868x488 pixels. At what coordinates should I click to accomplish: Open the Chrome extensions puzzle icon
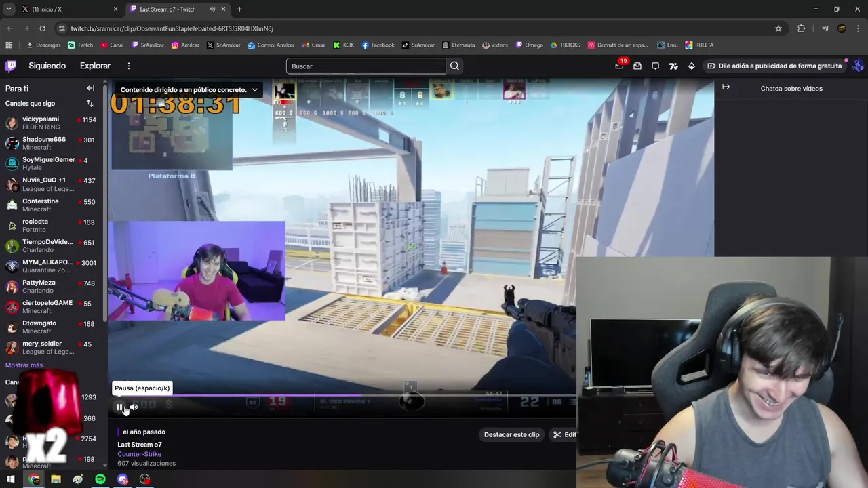pos(802,28)
